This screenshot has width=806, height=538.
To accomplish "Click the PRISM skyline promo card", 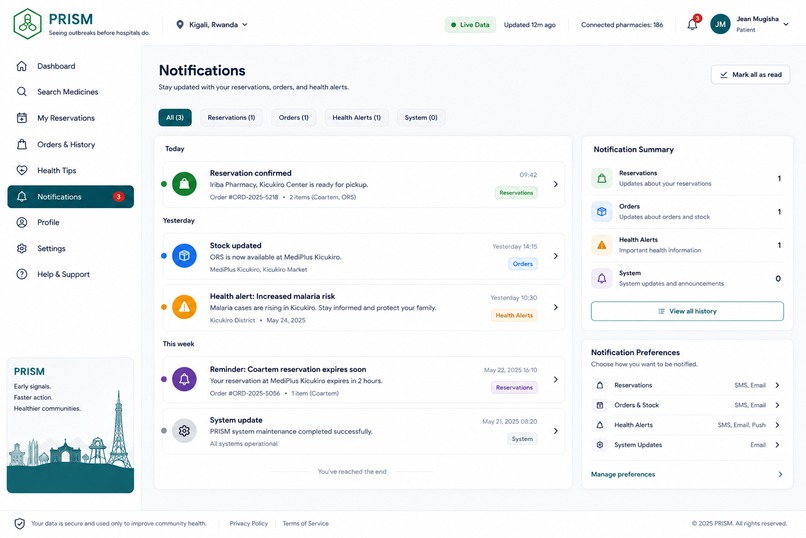I will pyautogui.click(x=70, y=425).
